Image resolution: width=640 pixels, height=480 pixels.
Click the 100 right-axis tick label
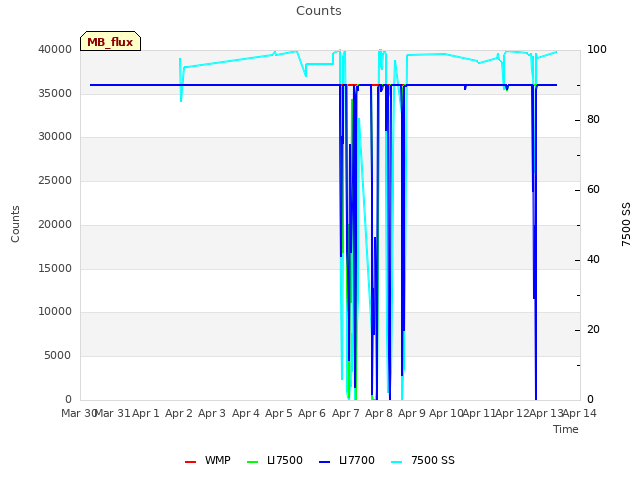coord(597,49)
